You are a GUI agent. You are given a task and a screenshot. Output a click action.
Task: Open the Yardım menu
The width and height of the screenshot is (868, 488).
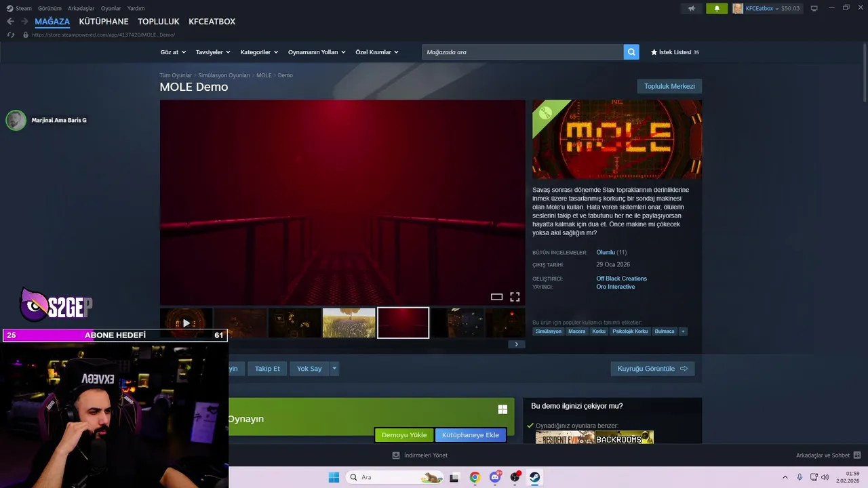coord(136,8)
